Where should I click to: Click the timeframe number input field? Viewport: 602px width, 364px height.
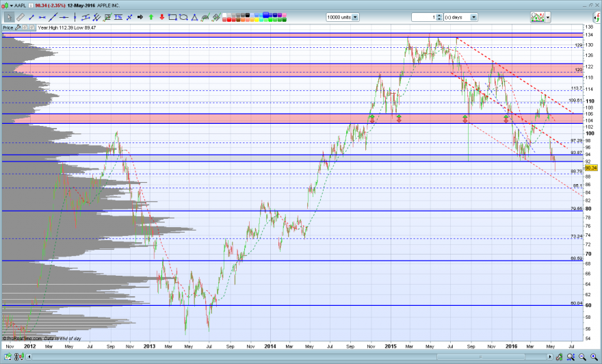[424, 17]
